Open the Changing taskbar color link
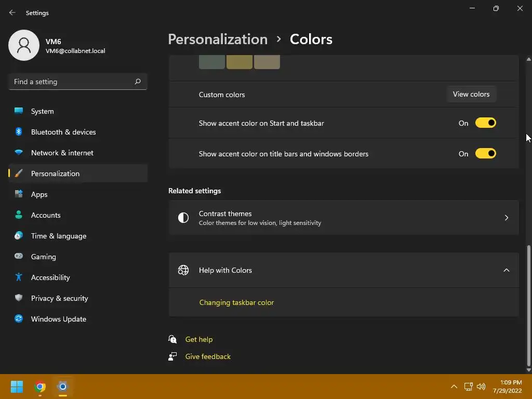The width and height of the screenshot is (532, 399). click(236, 302)
